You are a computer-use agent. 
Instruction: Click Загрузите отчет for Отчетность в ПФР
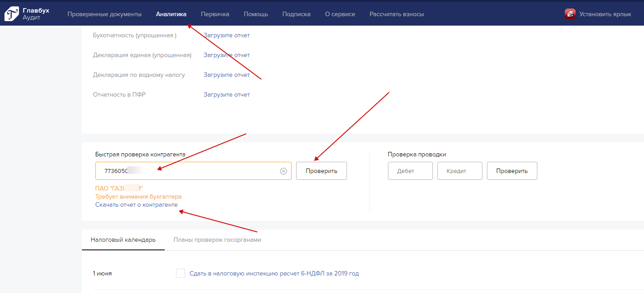click(x=226, y=95)
